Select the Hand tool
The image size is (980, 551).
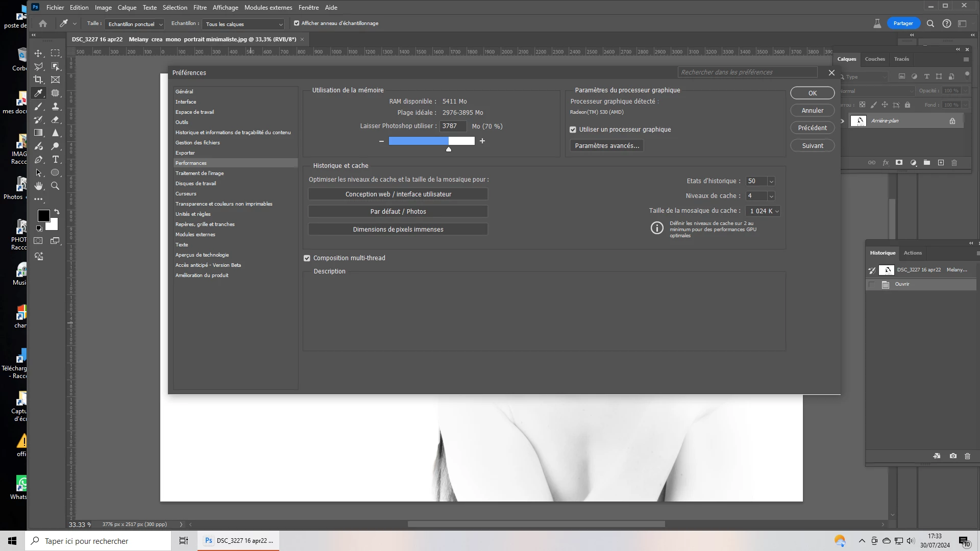(38, 186)
